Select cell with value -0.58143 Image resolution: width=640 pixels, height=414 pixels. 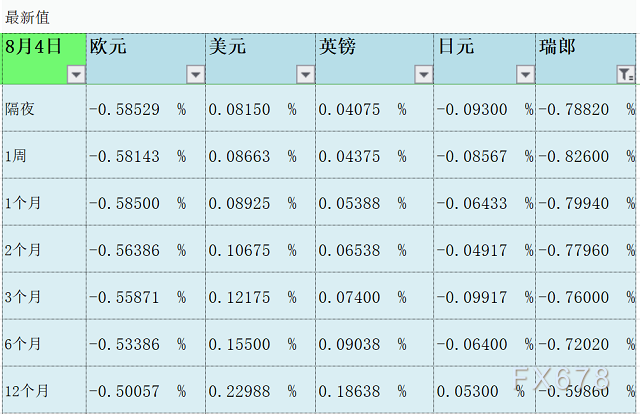click(x=146, y=155)
